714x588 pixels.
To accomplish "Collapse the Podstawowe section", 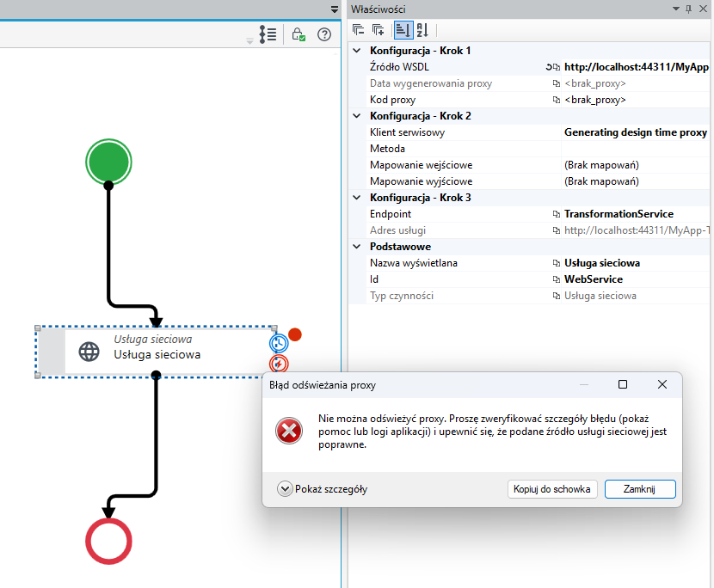I will [357, 247].
